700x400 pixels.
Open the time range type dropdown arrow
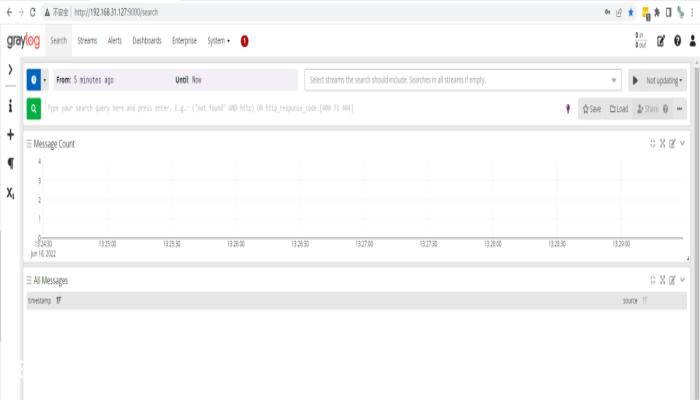point(45,80)
